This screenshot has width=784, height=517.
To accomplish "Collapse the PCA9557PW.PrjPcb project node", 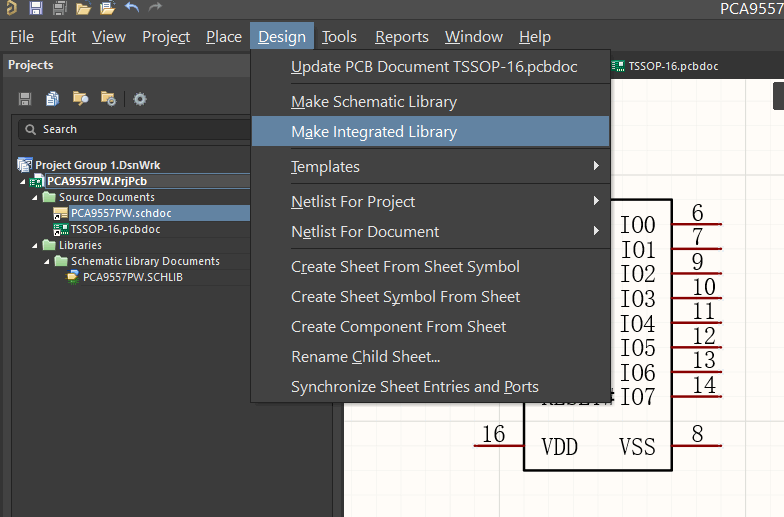I will coord(23,181).
